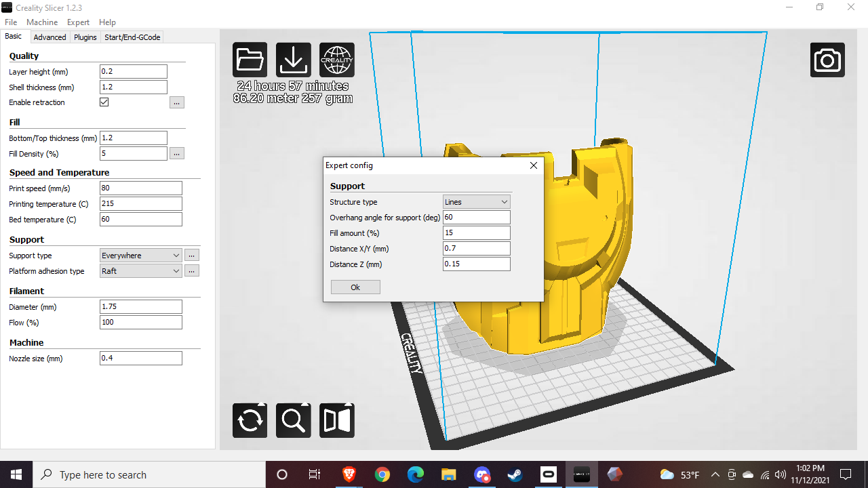This screenshot has width=868, height=488.
Task: Switch to Start/End-GCode tab
Action: [132, 37]
